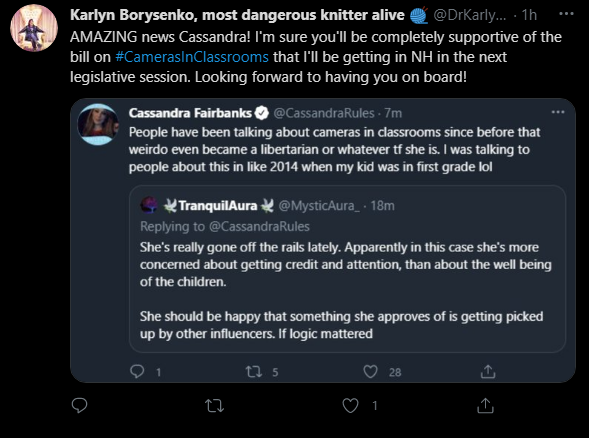This screenshot has width=589, height=438.
Task: Open the main tweet's more options menu
Action: point(566,14)
